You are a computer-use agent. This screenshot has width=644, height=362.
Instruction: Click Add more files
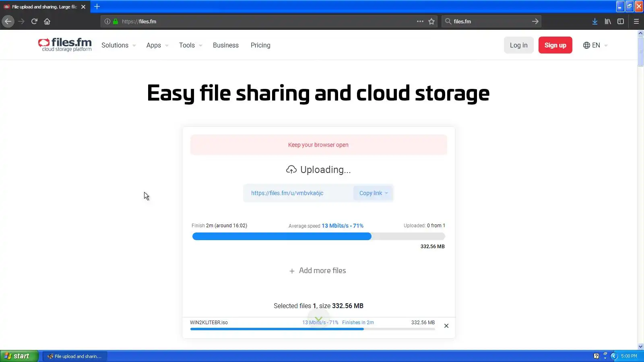click(318, 271)
